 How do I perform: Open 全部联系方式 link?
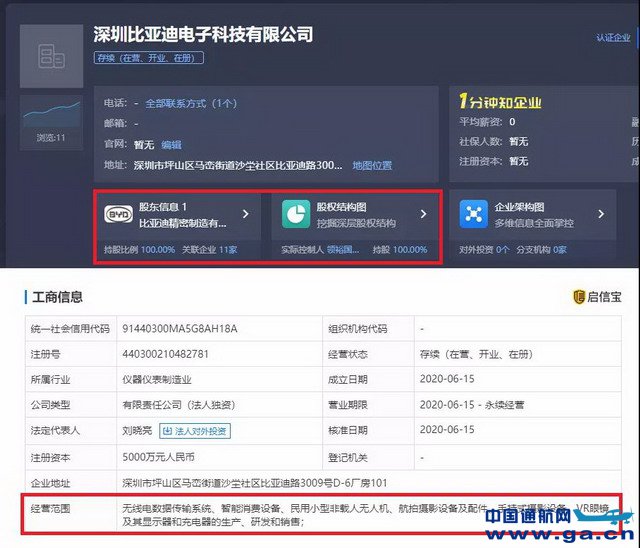click(191, 103)
